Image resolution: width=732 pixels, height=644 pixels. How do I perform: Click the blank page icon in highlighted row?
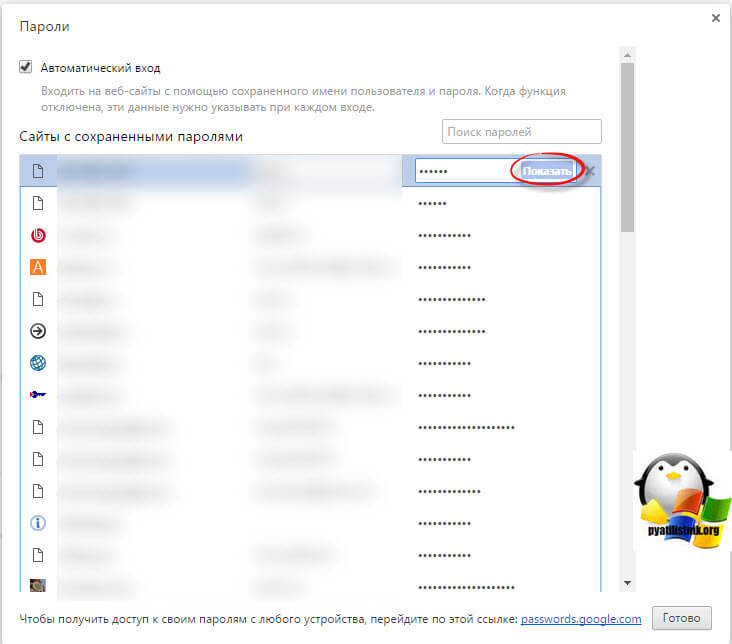(x=39, y=171)
